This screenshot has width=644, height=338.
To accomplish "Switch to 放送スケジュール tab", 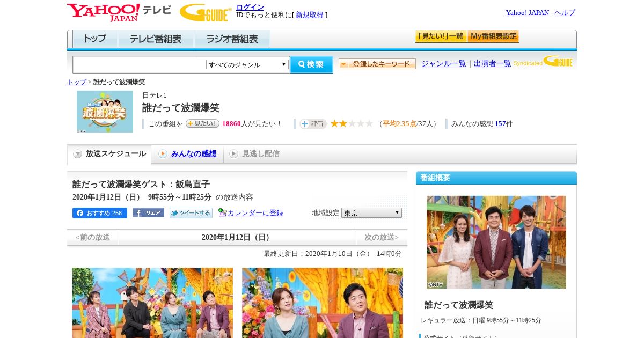I will coord(109,154).
